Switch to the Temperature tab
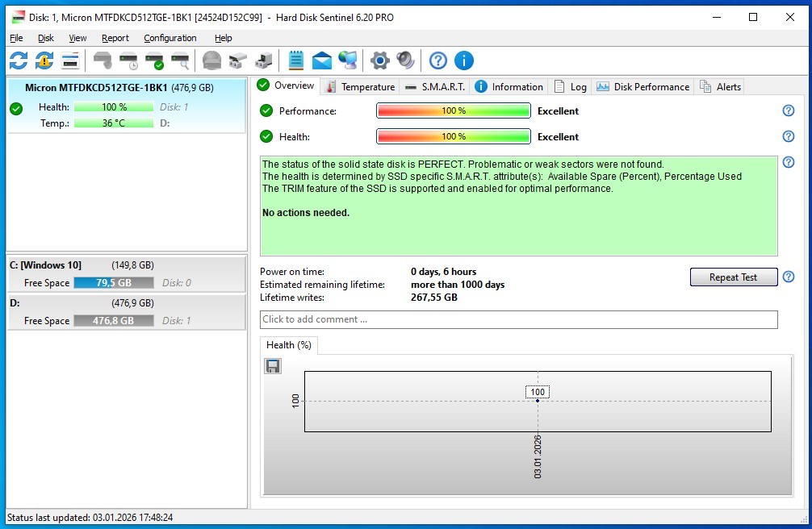The height and width of the screenshot is (529, 812). (360, 87)
